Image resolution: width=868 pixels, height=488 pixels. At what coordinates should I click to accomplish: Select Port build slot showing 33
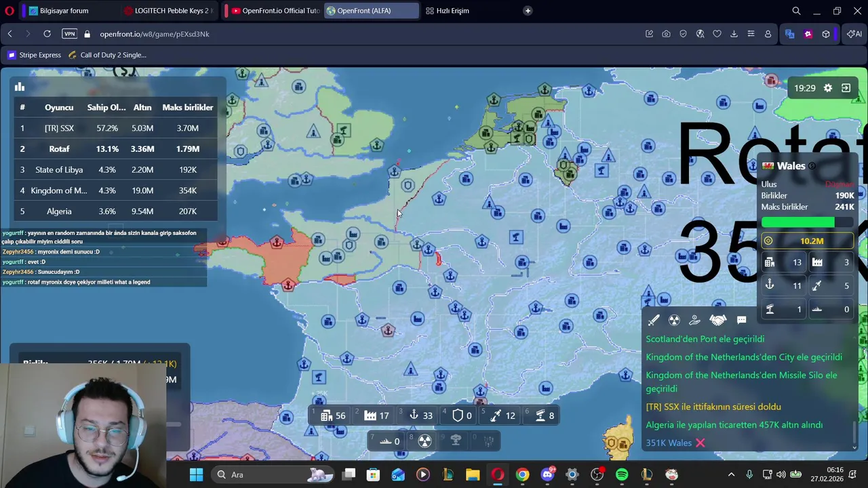pyautogui.click(x=418, y=415)
